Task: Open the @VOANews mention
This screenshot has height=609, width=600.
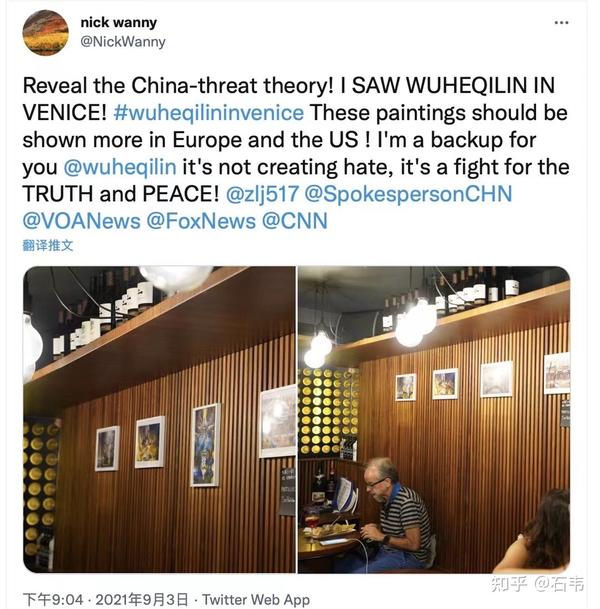Action: [82, 221]
